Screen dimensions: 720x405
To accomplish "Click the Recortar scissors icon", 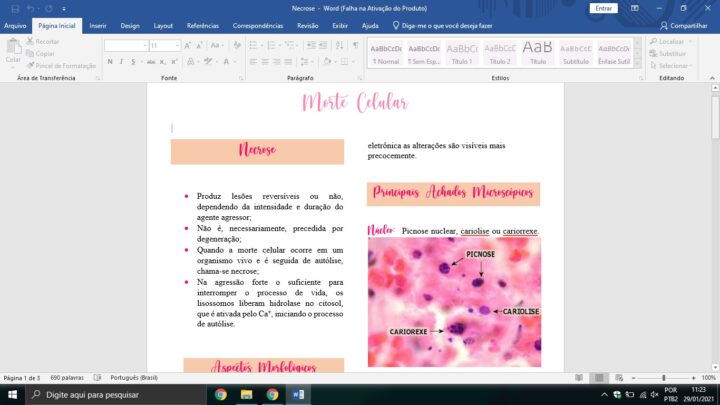I will pyautogui.click(x=29, y=42).
